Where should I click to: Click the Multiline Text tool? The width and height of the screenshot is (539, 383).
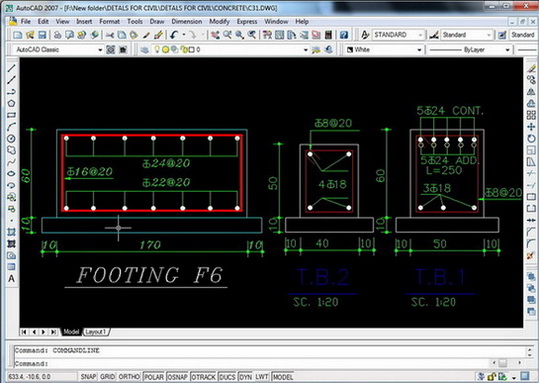coord(11,278)
